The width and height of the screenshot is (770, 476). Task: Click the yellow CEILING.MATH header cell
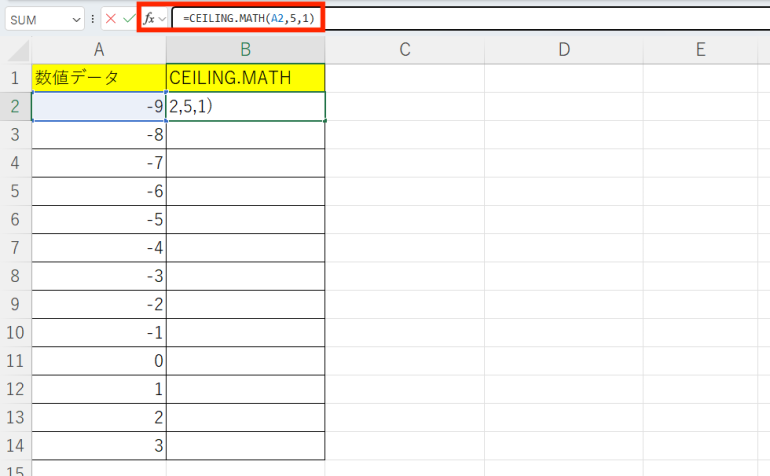click(x=246, y=78)
